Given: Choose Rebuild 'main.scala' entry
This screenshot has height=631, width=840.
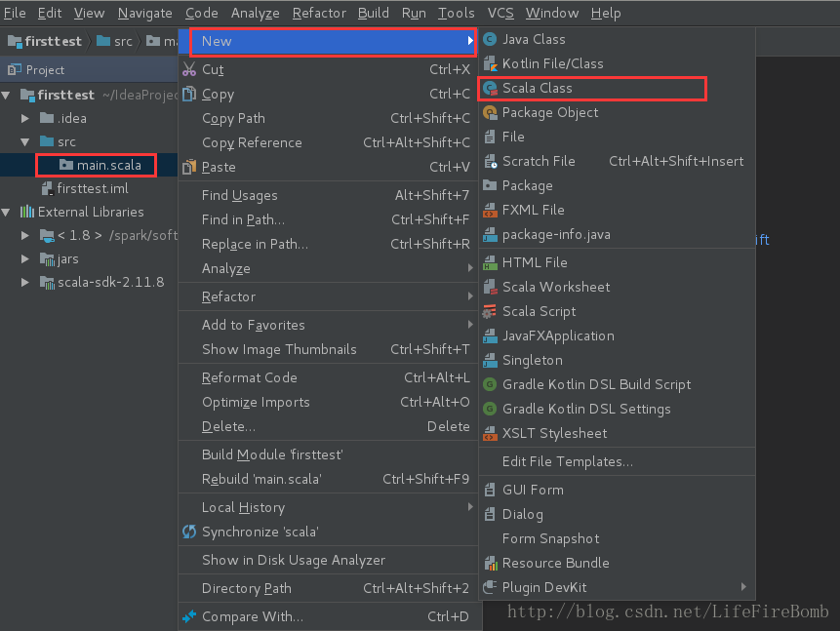Looking at the screenshot, I should pyautogui.click(x=328, y=479).
